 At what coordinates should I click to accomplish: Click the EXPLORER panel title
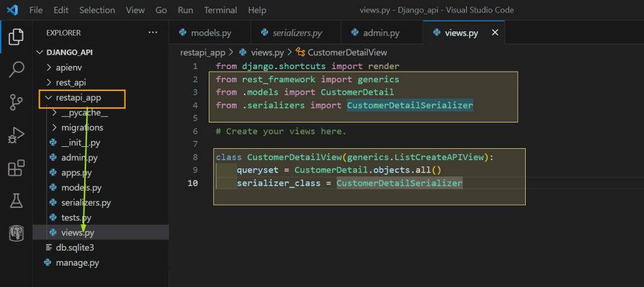64,33
